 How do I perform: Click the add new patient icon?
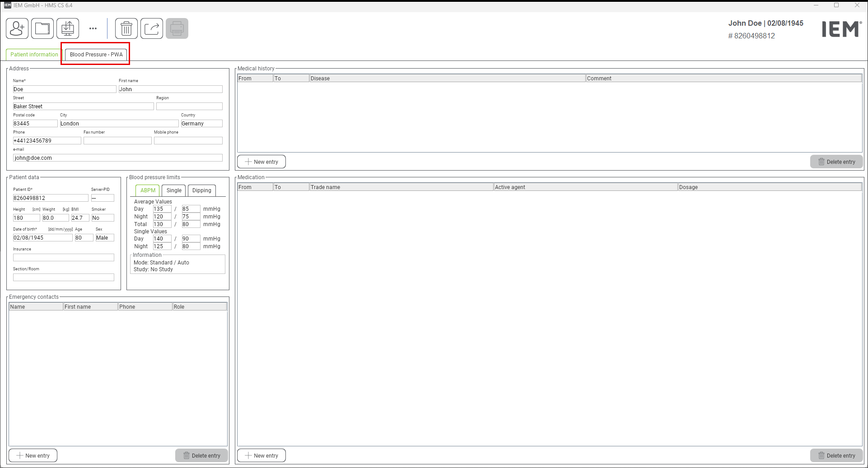click(x=17, y=28)
